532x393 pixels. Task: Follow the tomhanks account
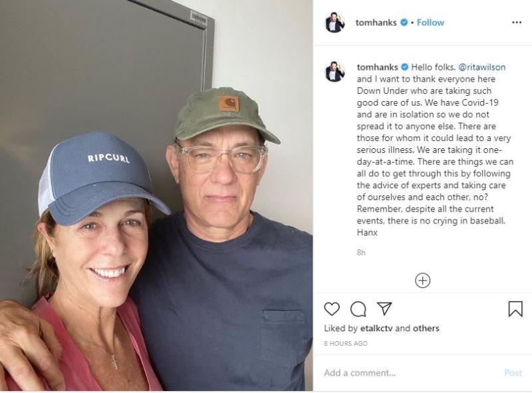click(x=430, y=23)
